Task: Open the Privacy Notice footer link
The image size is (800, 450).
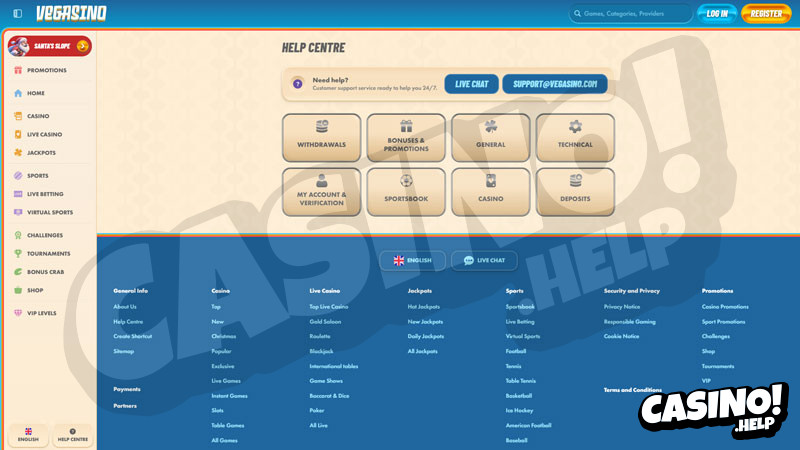Action: 621,307
